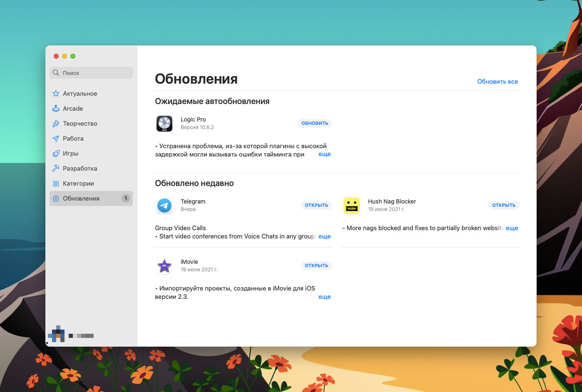
Task: Click the account avatar in sidebar
Action: [x=56, y=334]
